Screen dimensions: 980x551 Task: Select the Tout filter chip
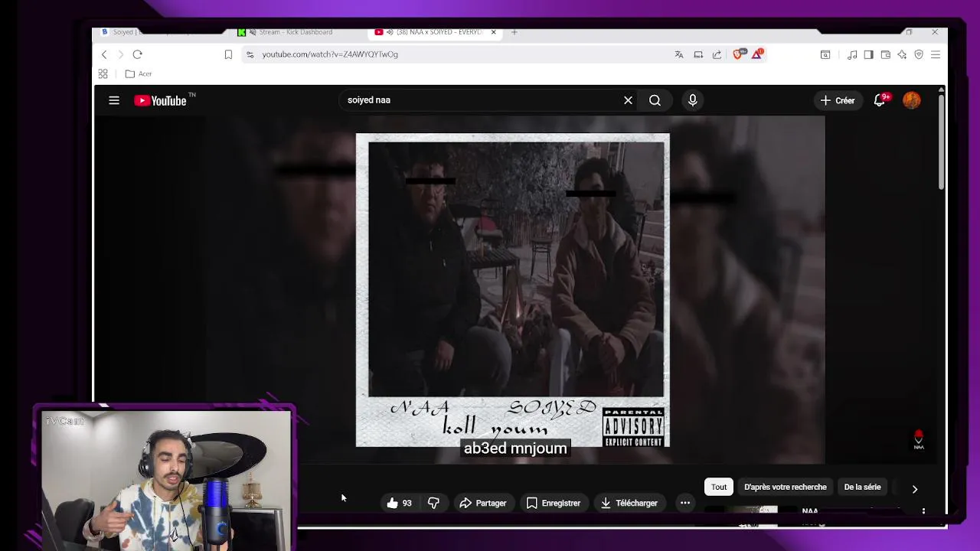(719, 487)
